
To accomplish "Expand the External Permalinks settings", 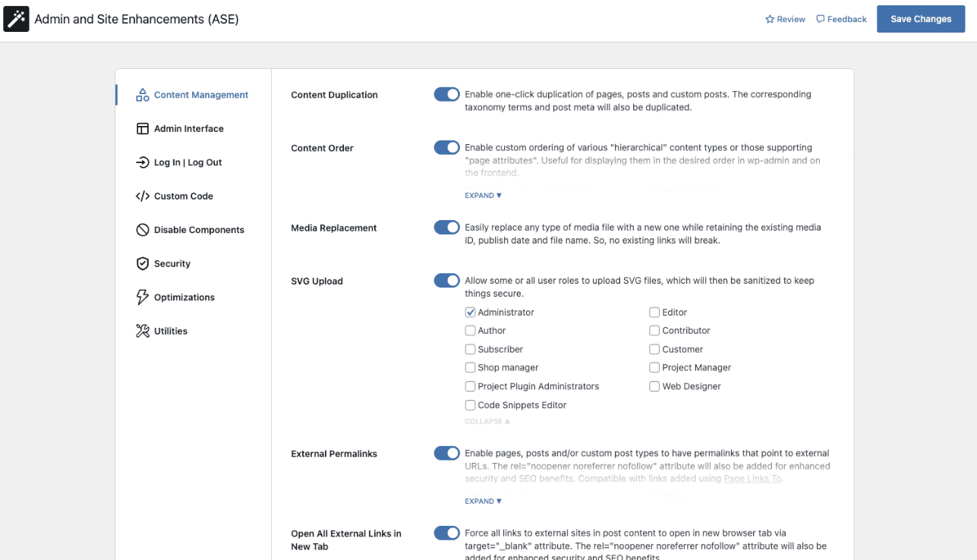I will click(x=482, y=501).
